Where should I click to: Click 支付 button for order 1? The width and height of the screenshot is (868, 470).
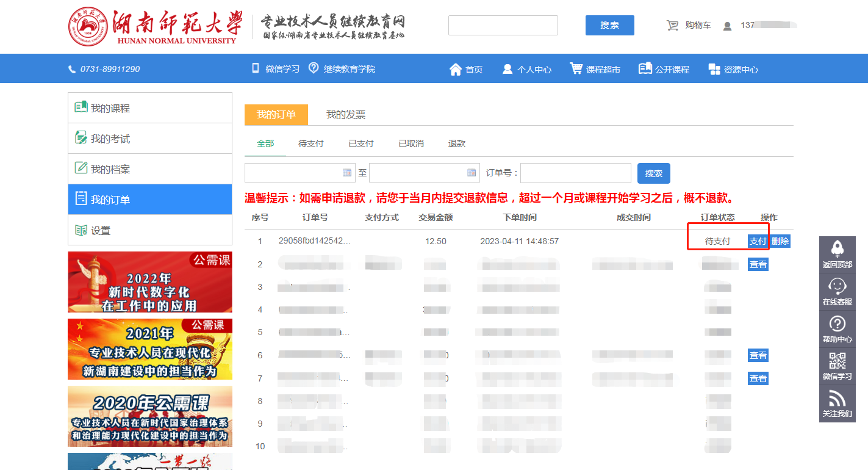(x=758, y=241)
